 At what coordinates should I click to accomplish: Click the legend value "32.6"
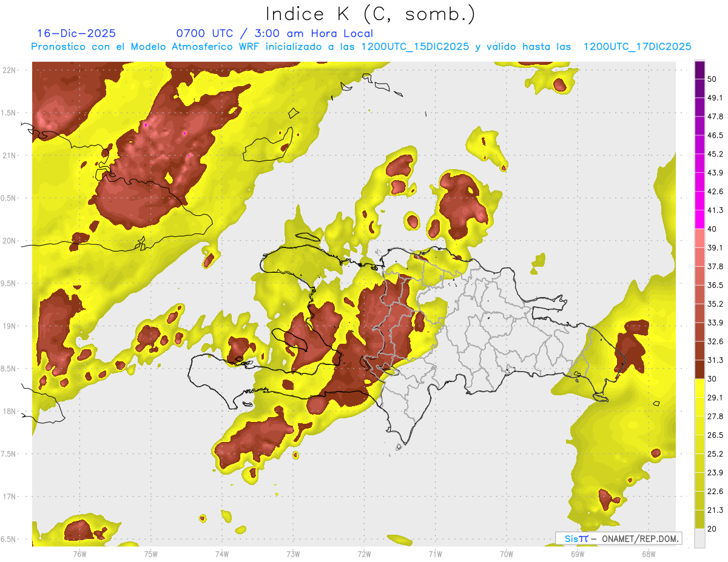tap(715, 341)
